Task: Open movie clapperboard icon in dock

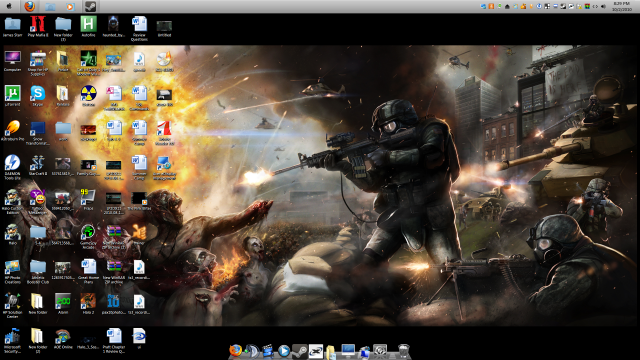Action: [x=267, y=351]
